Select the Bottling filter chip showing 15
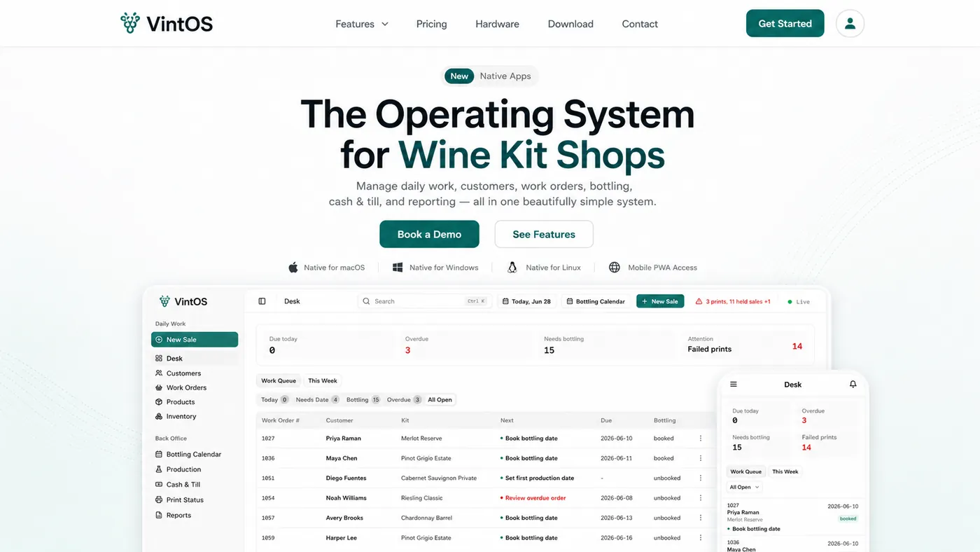 363,400
